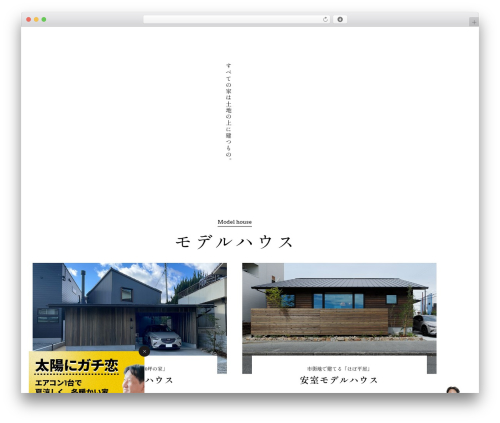Reload the page with the refresh icon

(x=325, y=19)
